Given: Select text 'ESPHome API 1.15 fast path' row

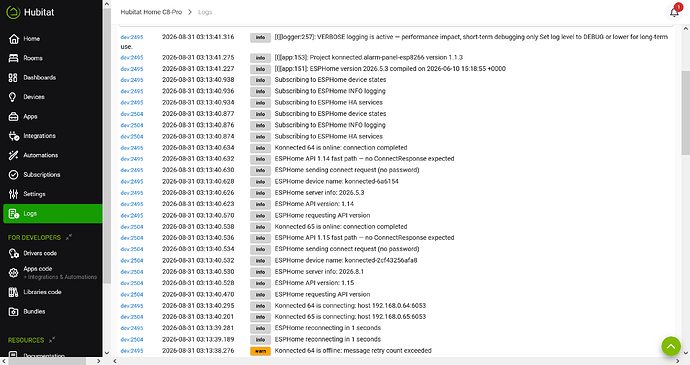Looking at the screenshot, I should point(364,238).
